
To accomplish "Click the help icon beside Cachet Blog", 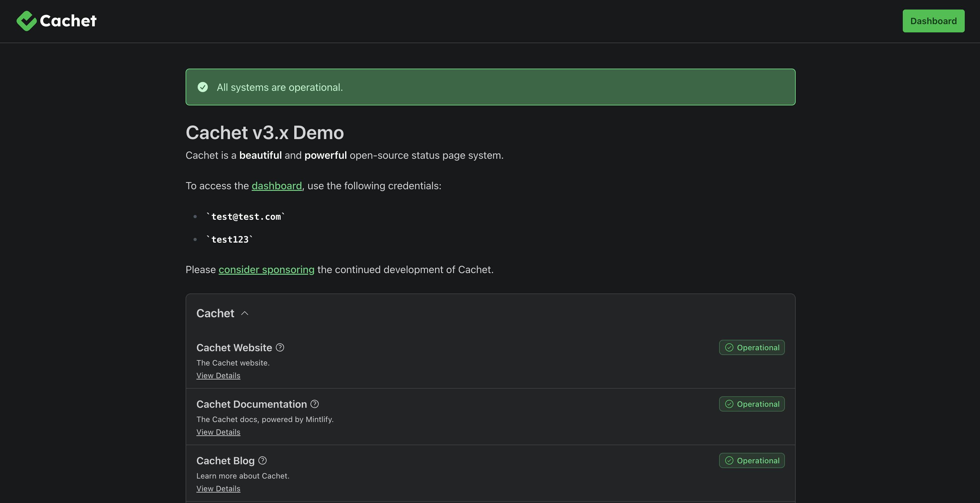I will pos(262,460).
